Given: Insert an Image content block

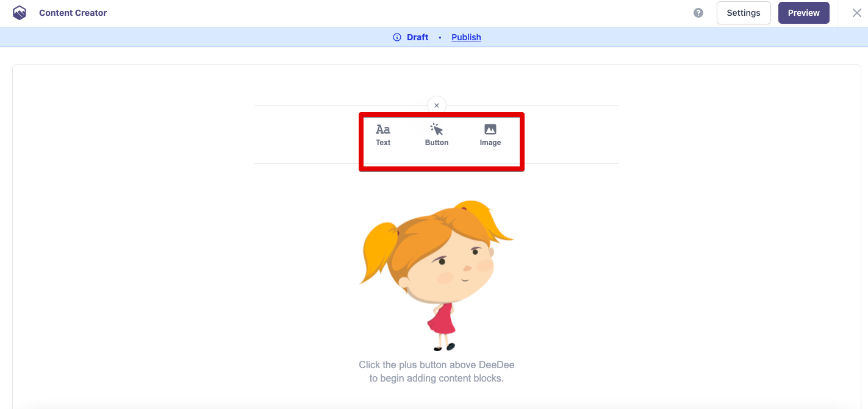Looking at the screenshot, I should pos(490,135).
